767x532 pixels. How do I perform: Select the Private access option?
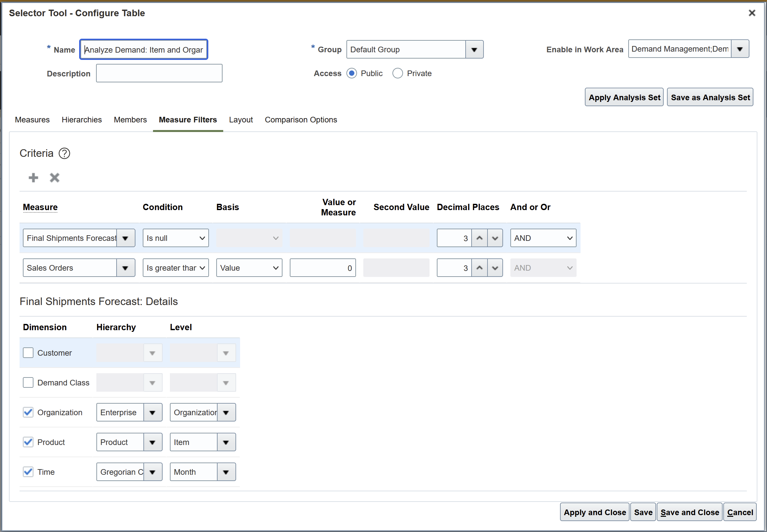(x=398, y=73)
